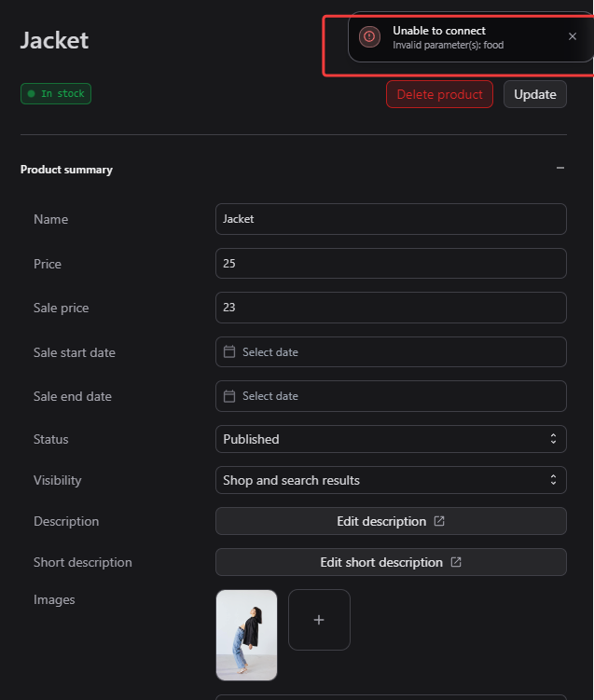Click external link icon beside Edit short description
Screen dimensions: 594x700
pyautogui.click(x=456, y=562)
